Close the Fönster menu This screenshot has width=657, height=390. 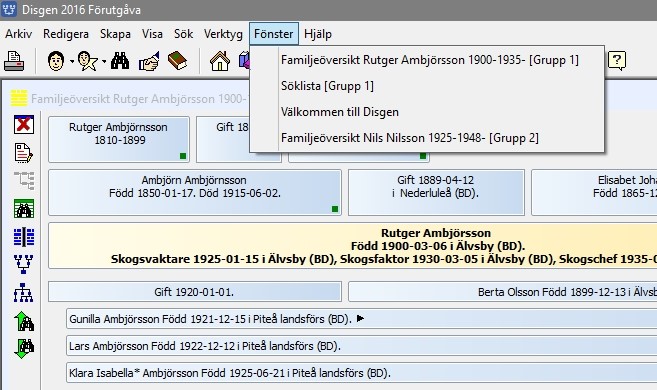coord(274,34)
